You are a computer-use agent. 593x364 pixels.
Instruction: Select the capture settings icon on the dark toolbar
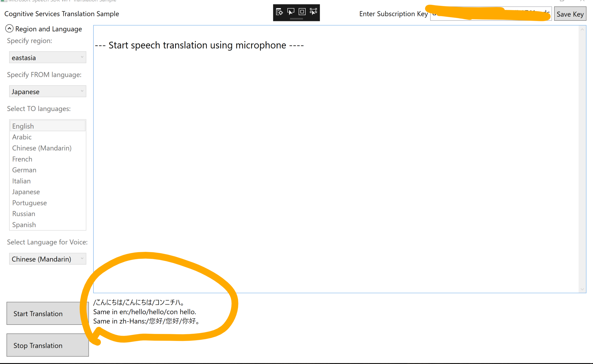click(279, 11)
